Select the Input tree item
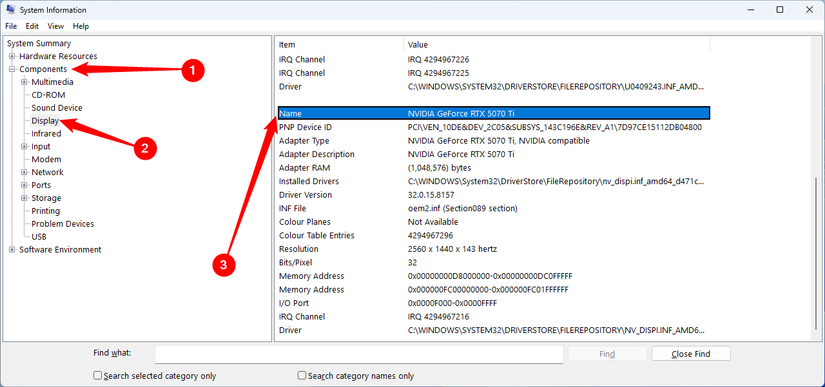The height and width of the screenshot is (387, 825). click(41, 147)
